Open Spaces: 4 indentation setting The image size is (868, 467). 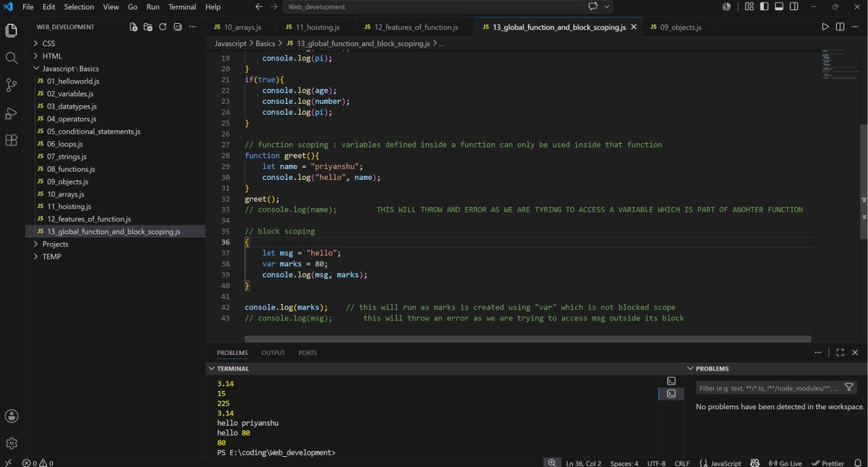[x=625, y=463]
